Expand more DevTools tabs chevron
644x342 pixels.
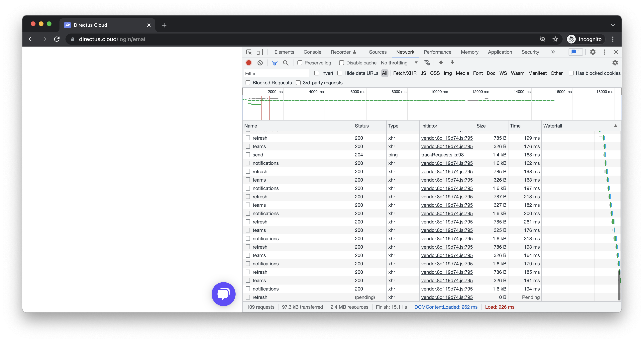tap(553, 52)
